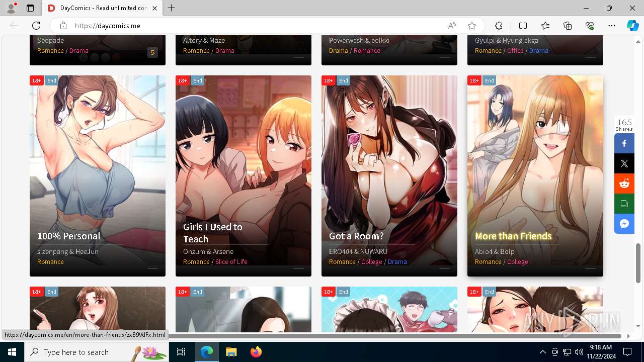The image size is (644, 362).
Task: Share via Messenger icon
Action: [624, 224]
